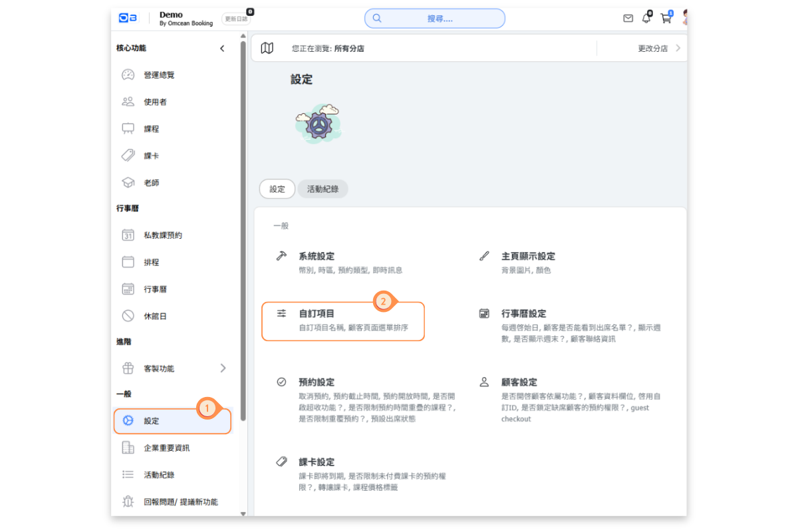The width and height of the screenshot is (798, 532).
Task: Switch to the 活動紀錄 tab
Action: click(x=323, y=189)
